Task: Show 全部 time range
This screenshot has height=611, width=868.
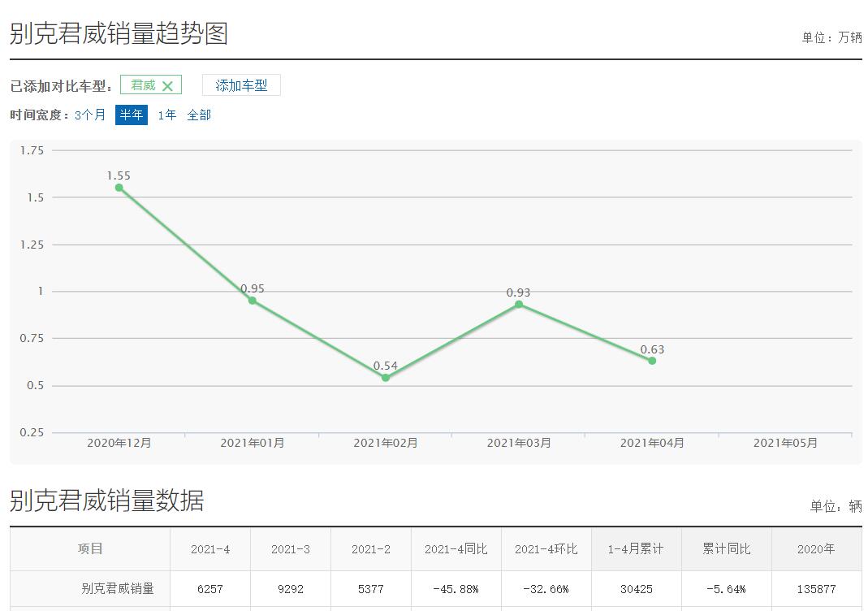Action: coord(199,115)
